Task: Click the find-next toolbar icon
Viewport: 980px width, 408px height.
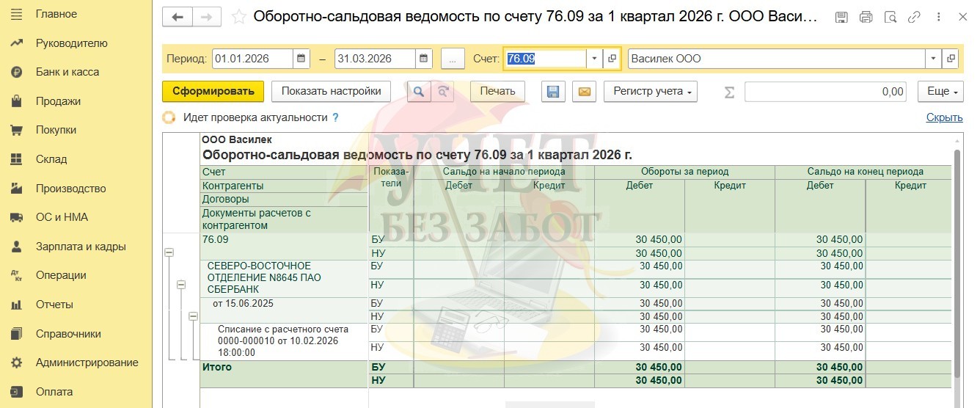Action: 442,92
